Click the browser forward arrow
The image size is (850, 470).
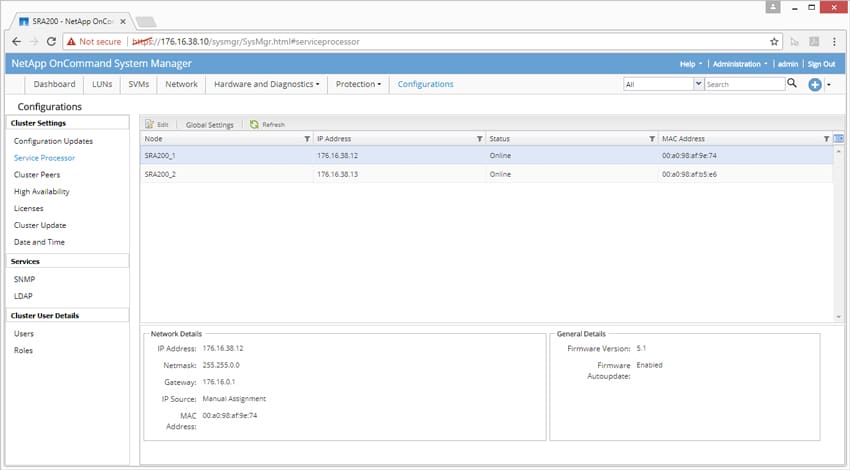click(x=34, y=42)
